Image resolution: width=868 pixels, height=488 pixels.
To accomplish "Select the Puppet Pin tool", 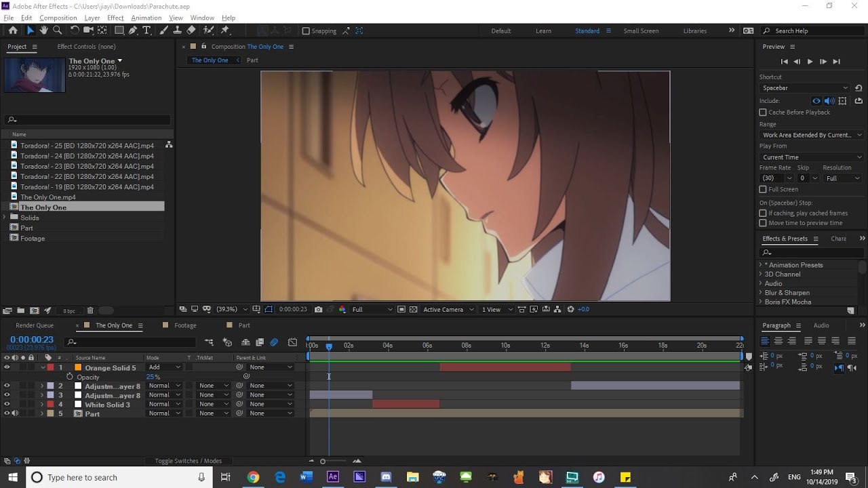I will [x=225, y=30].
